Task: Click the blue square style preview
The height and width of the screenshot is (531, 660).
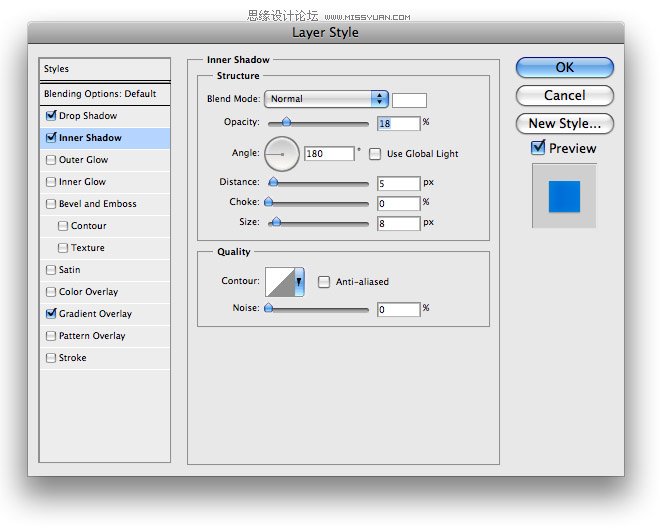Action: coord(564,196)
